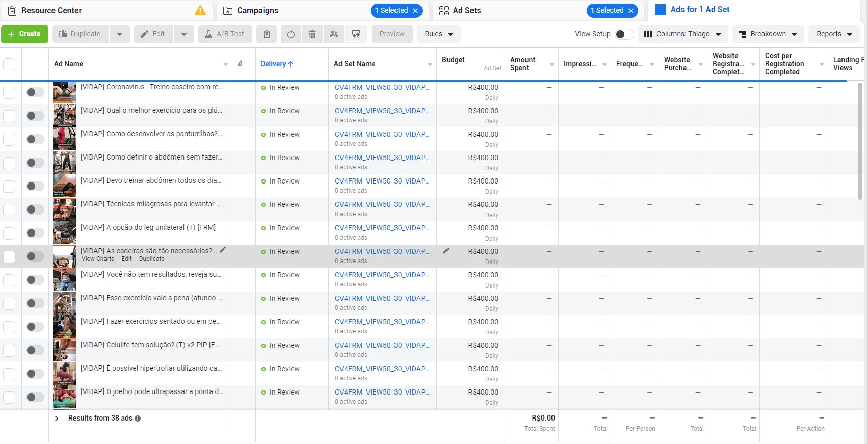Check the select-all checkbox in header

tap(9, 64)
